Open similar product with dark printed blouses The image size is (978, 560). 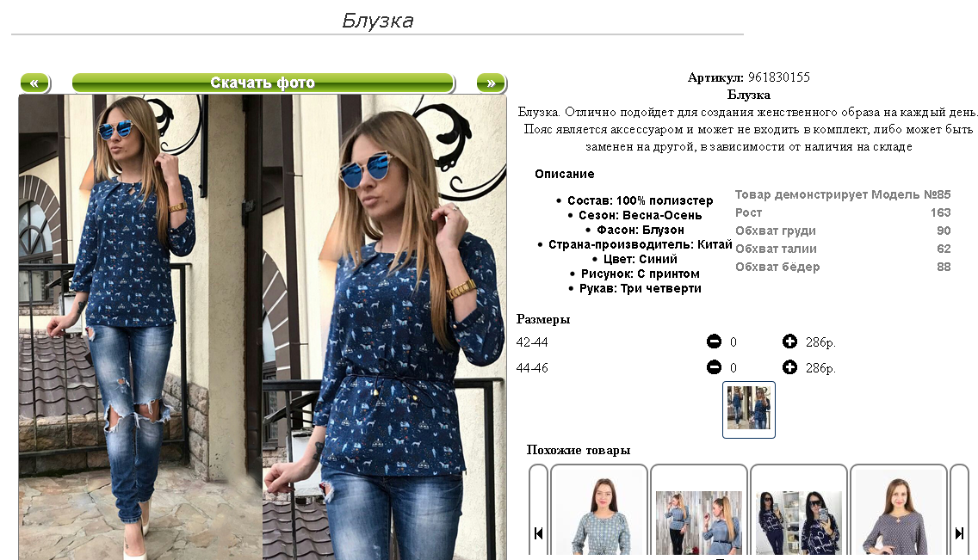pos(798,511)
